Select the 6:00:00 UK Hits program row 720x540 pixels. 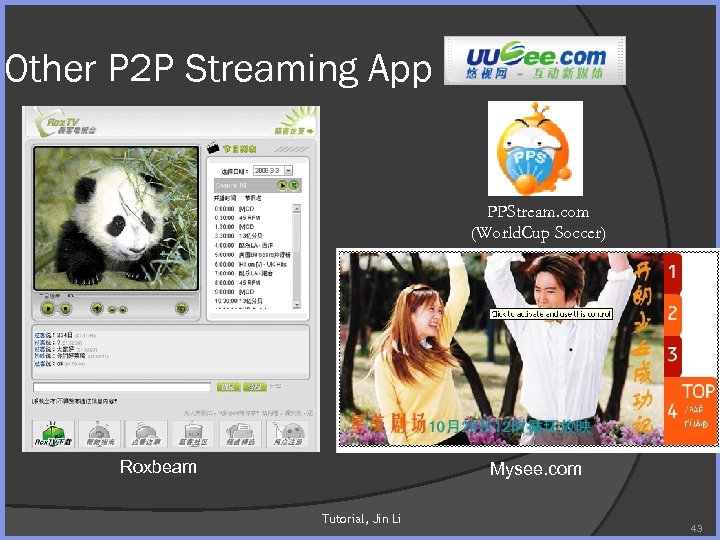pyautogui.click(x=251, y=264)
